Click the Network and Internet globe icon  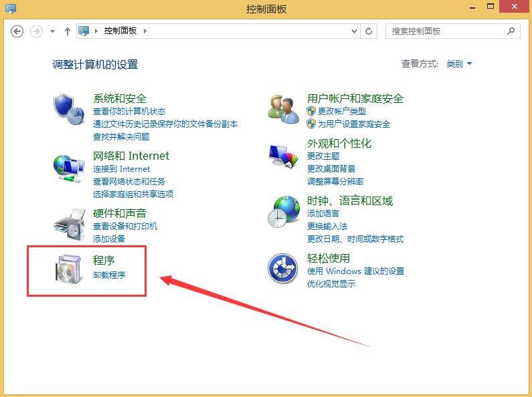click(x=68, y=167)
